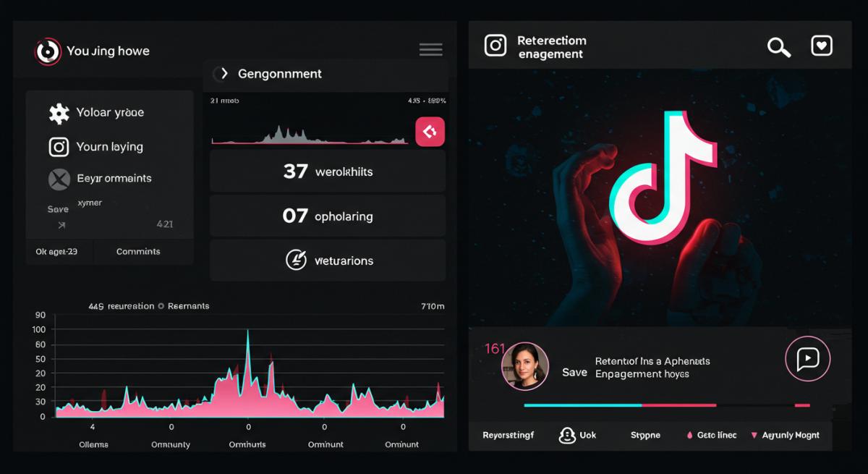
Task: Click the "445 reuereation" legend label
Action: [121, 306]
